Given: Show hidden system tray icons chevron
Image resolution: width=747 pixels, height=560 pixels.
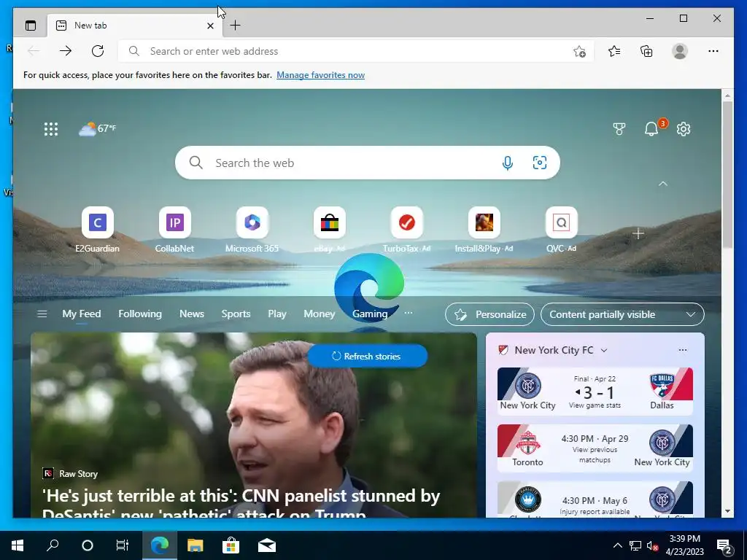Looking at the screenshot, I should pos(617,545).
